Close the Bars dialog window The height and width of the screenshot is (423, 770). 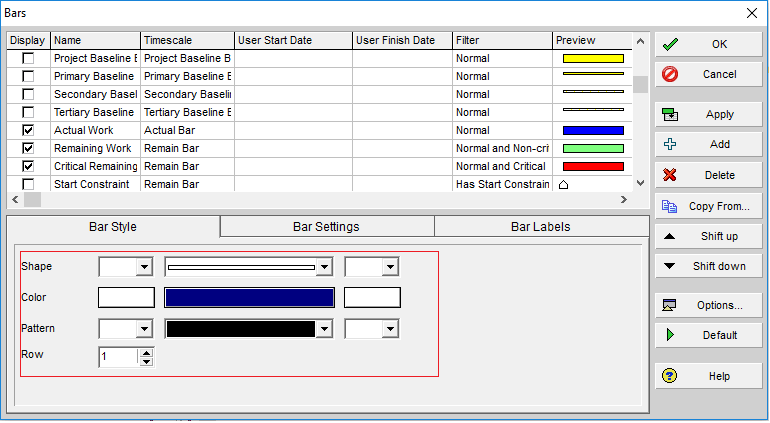coord(752,13)
